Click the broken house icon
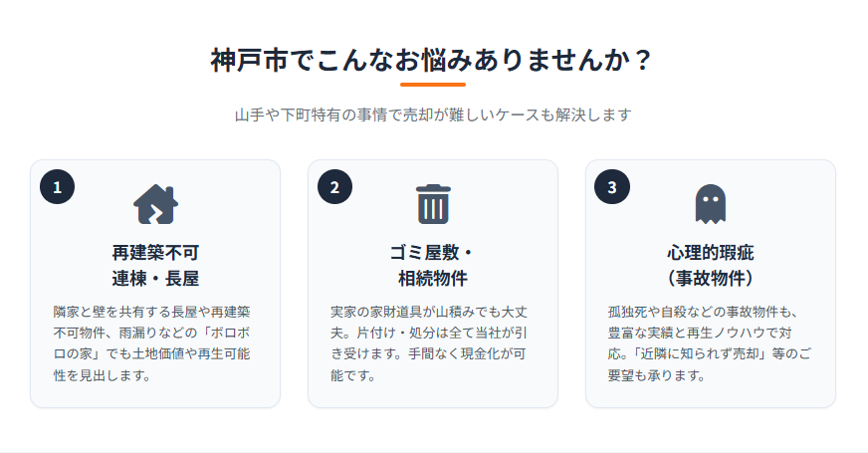868x453 pixels. click(x=155, y=204)
